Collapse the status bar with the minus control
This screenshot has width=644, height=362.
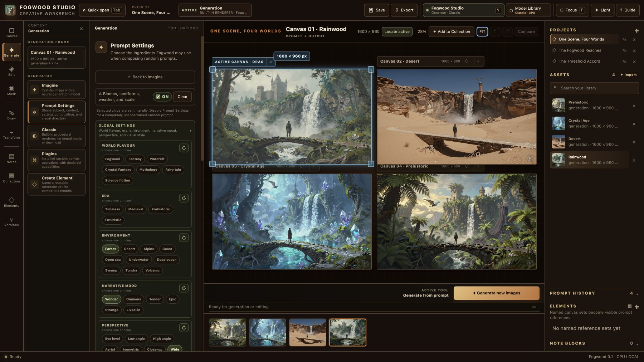pos(534,307)
